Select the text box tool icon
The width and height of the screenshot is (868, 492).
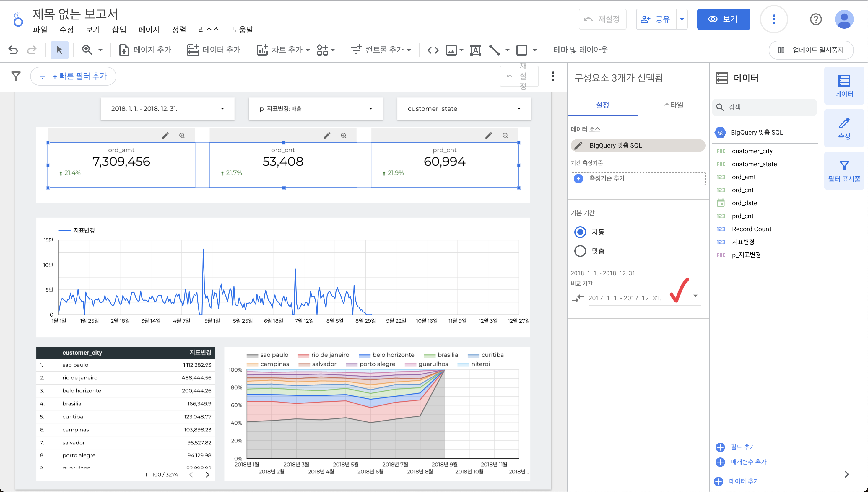[x=475, y=50]
